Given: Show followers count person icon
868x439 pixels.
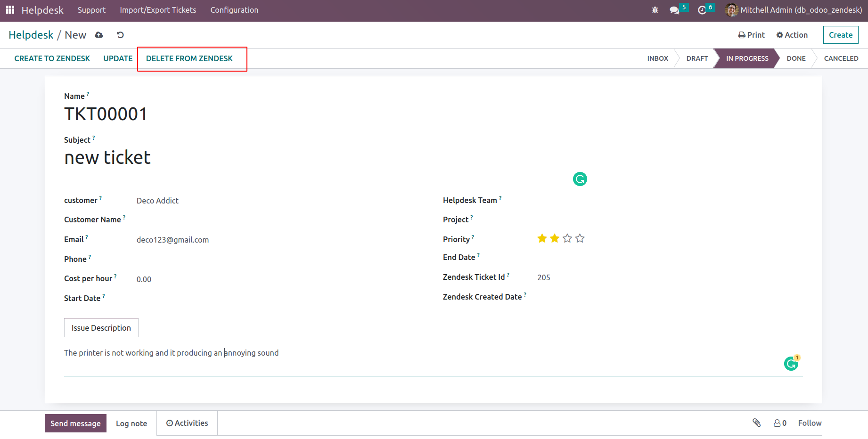Looking at the screenshot, I should click(x=780, y=423).
